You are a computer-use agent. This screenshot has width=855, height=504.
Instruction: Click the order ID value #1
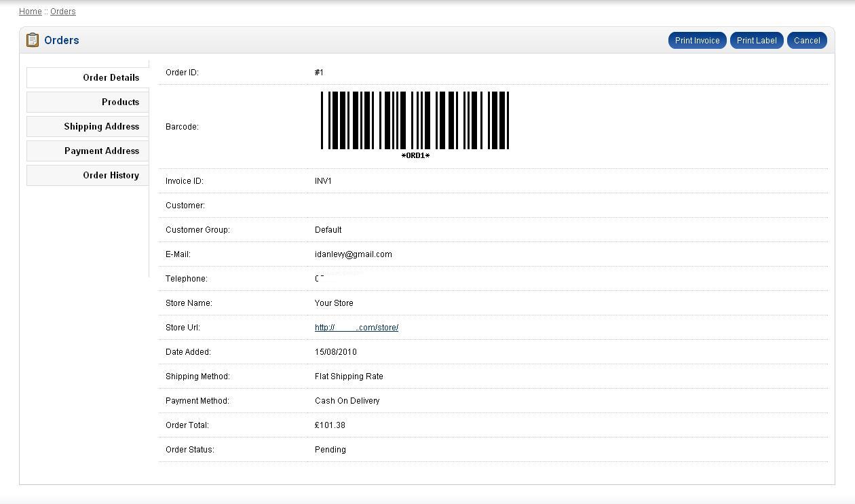(319, 73)
